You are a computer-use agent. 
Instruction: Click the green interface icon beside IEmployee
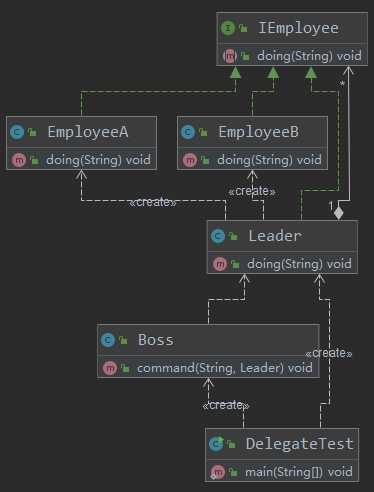[x=228, y=28]
